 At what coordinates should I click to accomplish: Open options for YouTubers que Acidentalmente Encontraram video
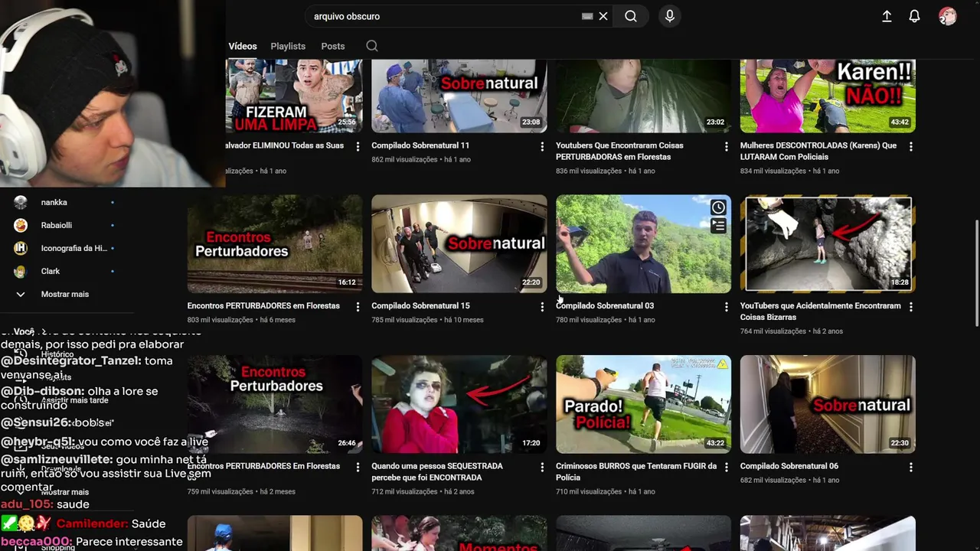(910, 307)
